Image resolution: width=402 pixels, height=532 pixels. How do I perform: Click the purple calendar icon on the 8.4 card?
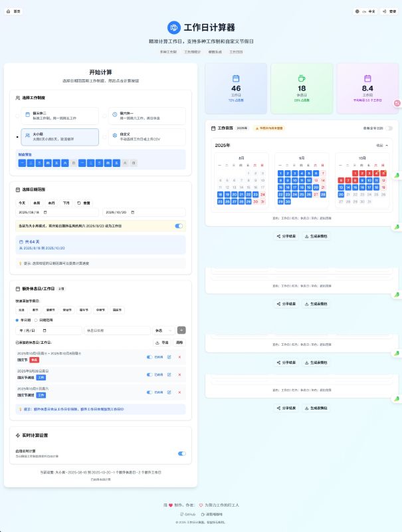click(367, 78)
